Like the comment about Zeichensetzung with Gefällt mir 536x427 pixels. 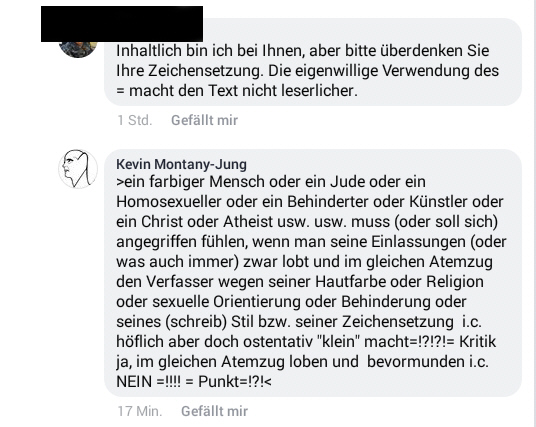click(204, 120)
